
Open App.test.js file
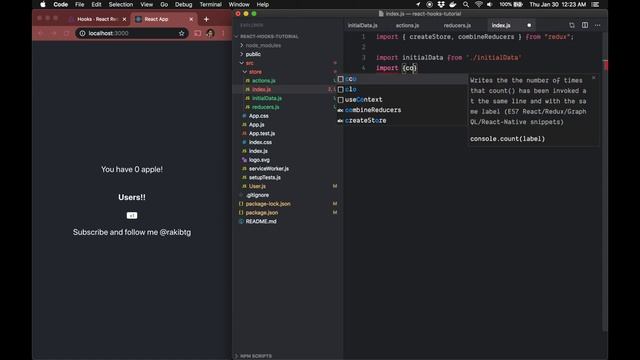tap(262, 133)
